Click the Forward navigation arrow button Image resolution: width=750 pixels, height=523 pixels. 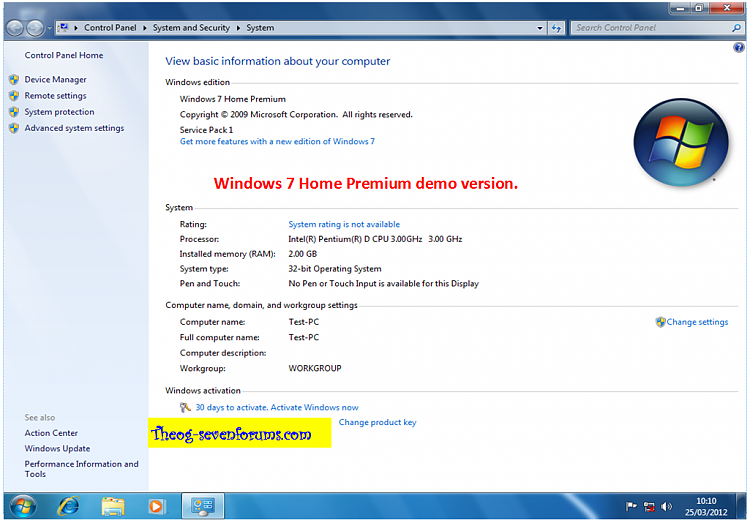point(34,28)
